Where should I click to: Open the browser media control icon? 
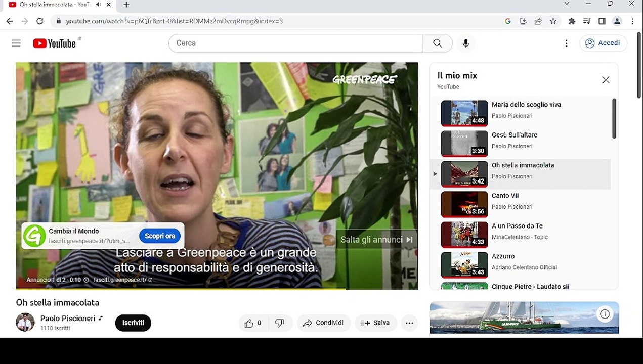tap(587, 21)
